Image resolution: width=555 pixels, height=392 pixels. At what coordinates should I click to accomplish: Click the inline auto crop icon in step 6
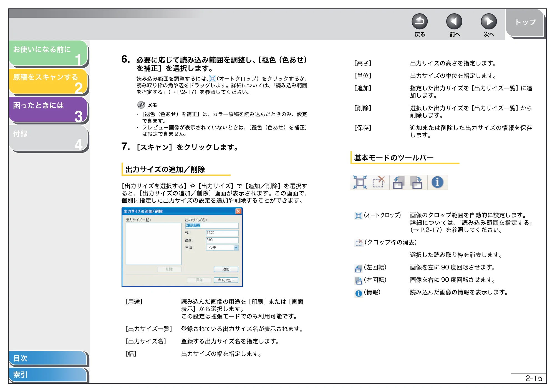click(212, 78)
